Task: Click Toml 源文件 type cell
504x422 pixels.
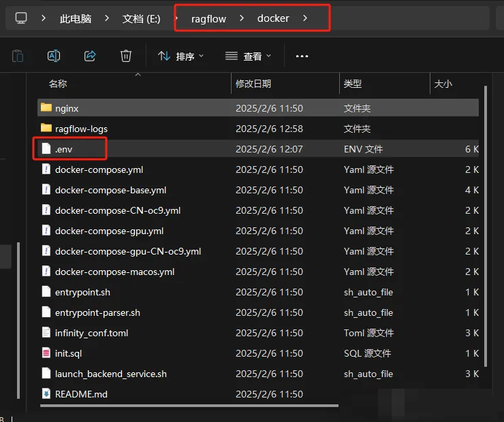Action: (368, 333)
